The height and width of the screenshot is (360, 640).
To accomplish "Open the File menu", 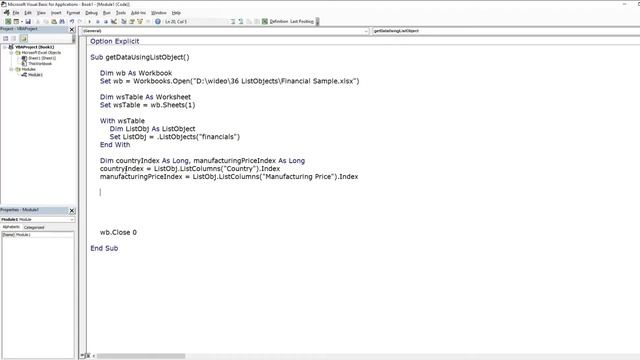I will pyautogui.click(x=16, y=13).
